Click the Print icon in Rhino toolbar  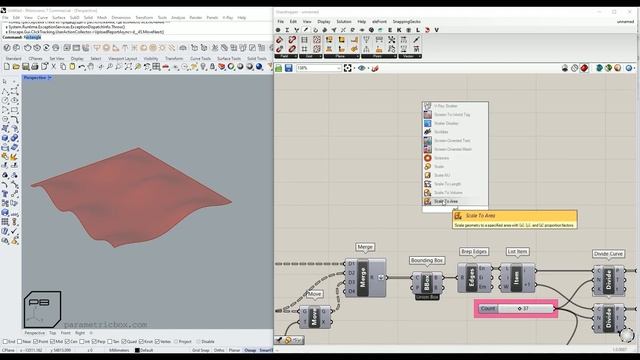coord(35,67)
